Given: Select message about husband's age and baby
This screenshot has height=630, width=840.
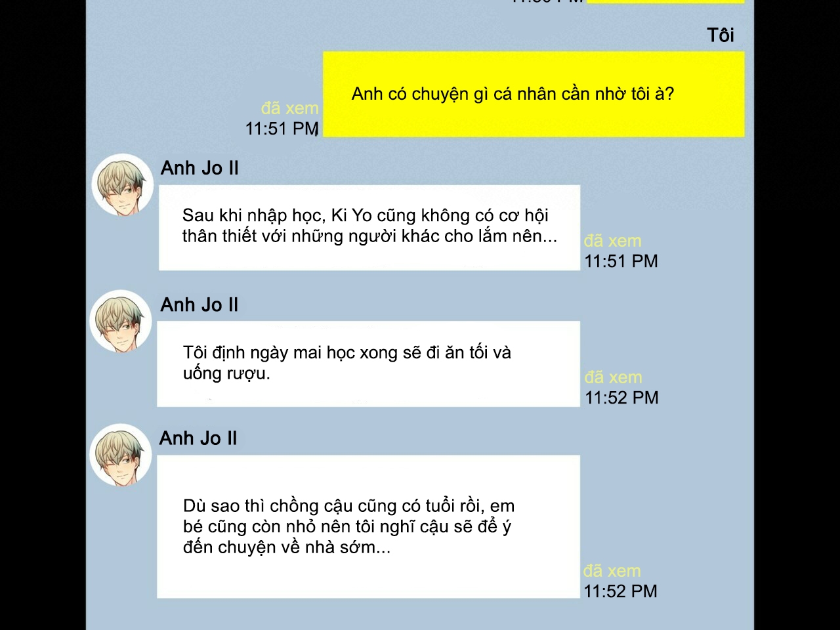Looking at the screenshot, I should 369,527.
